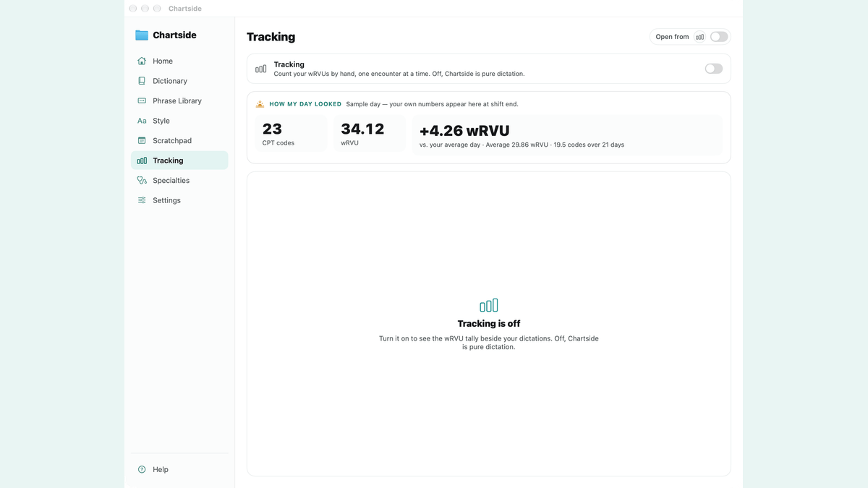Click the Count your wRVUs by hand description

click(399, 74)
